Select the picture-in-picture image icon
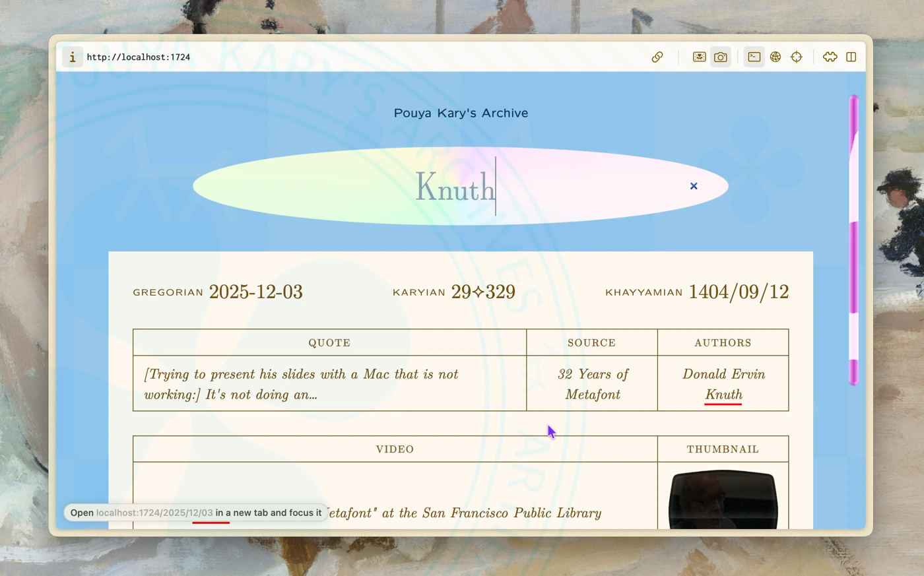This screenshot has width=924, height=576. pyautogui.click(x=699, y=57)
